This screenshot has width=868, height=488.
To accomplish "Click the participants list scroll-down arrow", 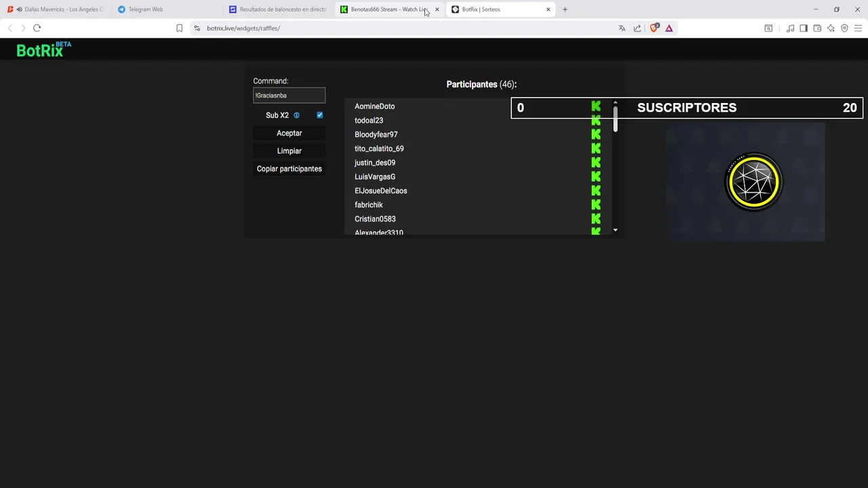I will point(615,230).
